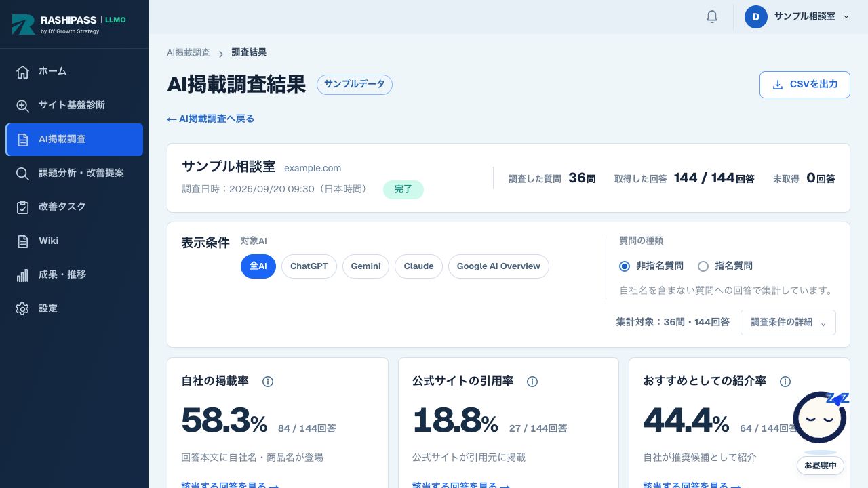The height and width of the screenshot is (488, 868).
Task: Click the サイト基盤診断 magnifier icon
Action: pyautogui.click(x=22, y=105)
